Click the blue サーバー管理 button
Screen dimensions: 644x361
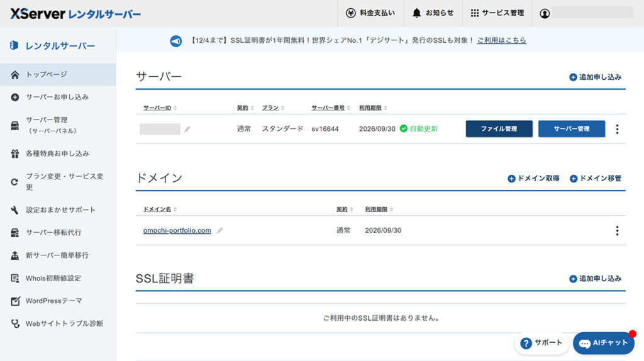(571, 129)
